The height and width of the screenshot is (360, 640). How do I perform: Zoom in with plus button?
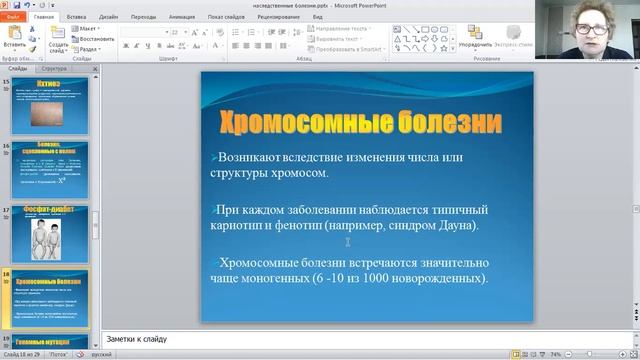point(622,355)
